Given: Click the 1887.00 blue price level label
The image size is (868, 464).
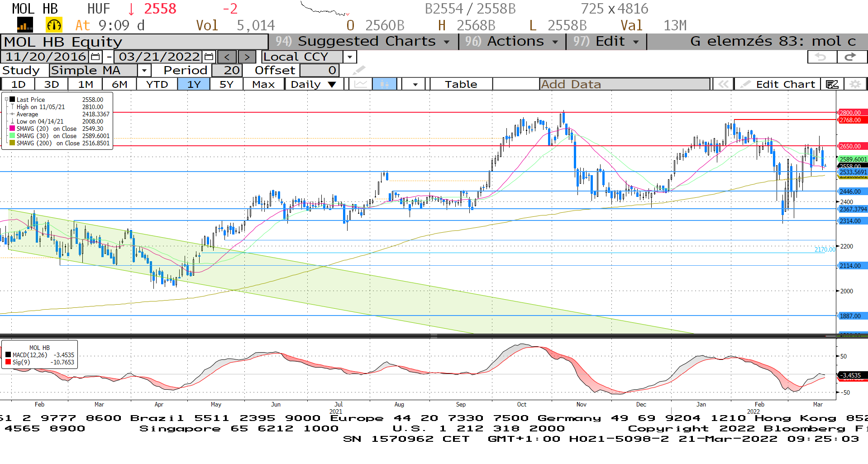Looking at the screenshot, I should point(852,316).
